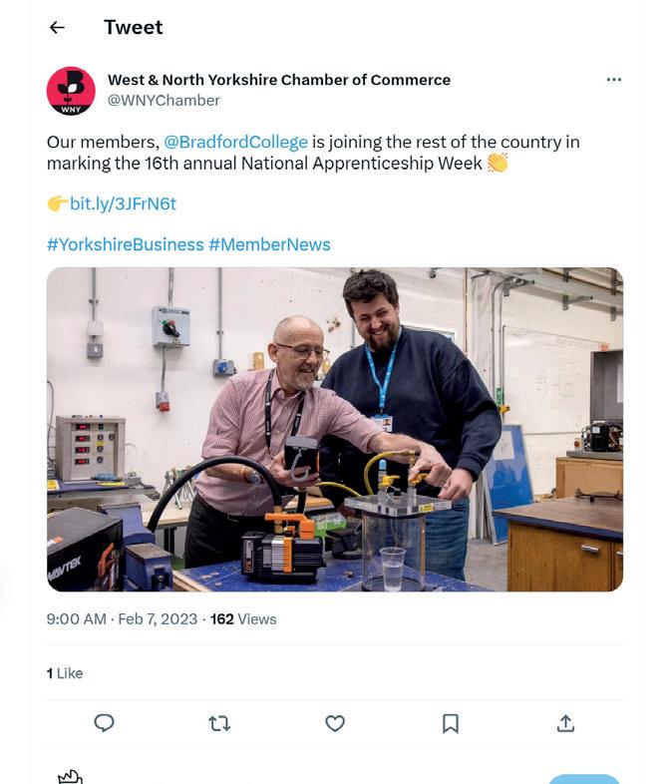Click the 9:00 AM · Feb 7, 2023 timestamp

point(122,619)
